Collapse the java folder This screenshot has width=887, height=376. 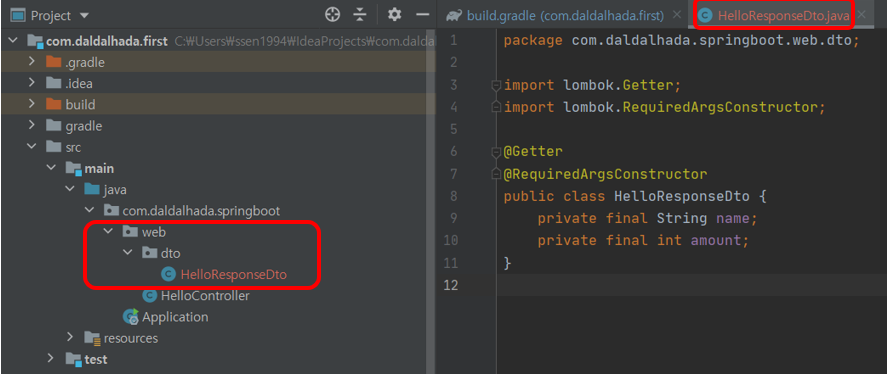[70, 189]
